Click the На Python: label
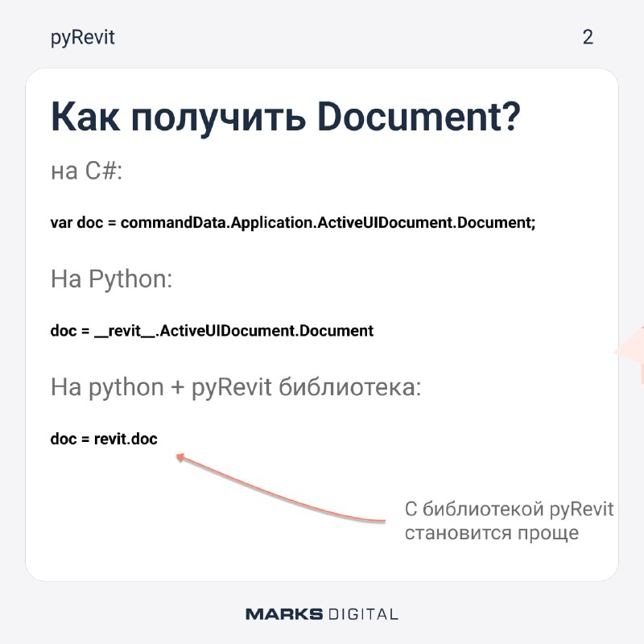 click(x=111, y=279)
